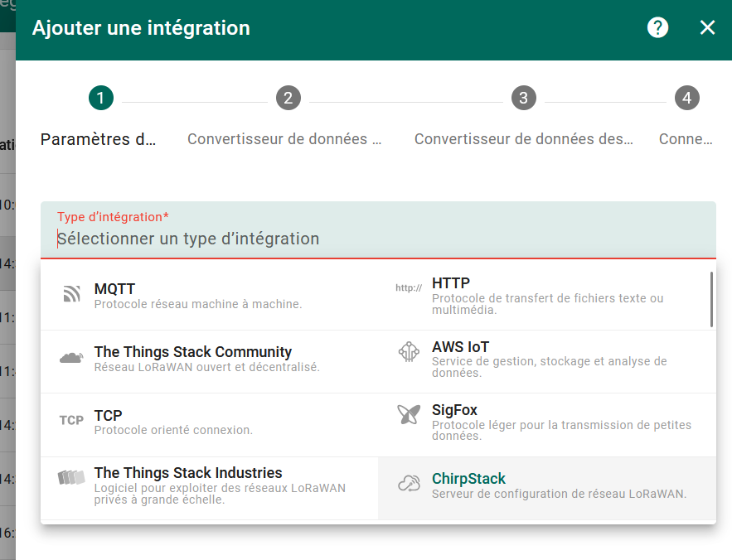Click 'Protocole réseau machine à machine.' text
Screen dimensions: 732x560
coord(198,304)
